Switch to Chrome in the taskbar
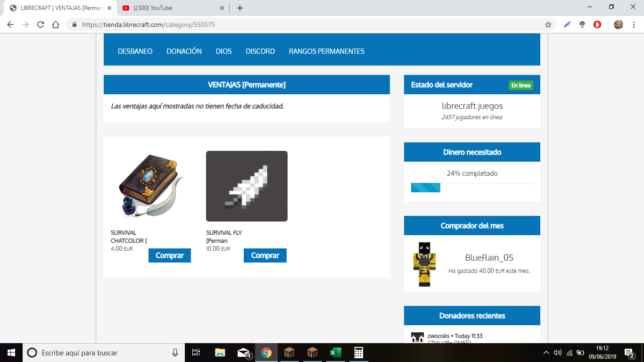The height and width of the screenshot is (362, 644). pyautogui.click(x=266, y=353)
